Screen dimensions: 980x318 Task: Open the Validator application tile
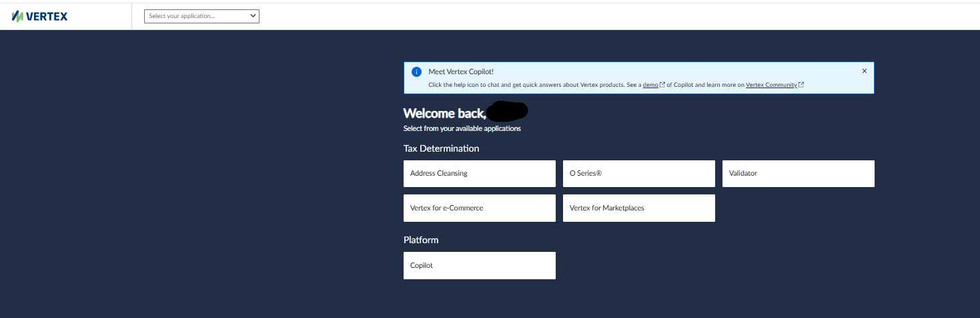tap(798, 174)
